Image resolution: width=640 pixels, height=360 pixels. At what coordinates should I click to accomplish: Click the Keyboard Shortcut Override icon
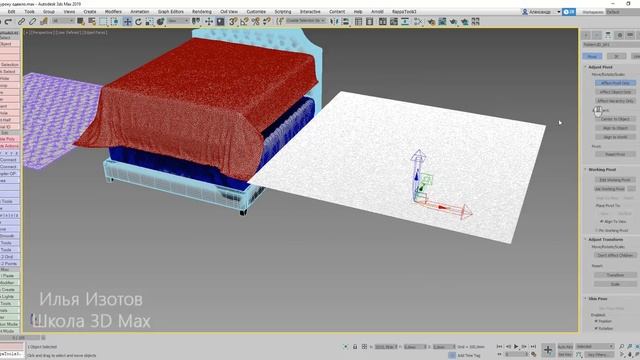[x=220, y=21]
